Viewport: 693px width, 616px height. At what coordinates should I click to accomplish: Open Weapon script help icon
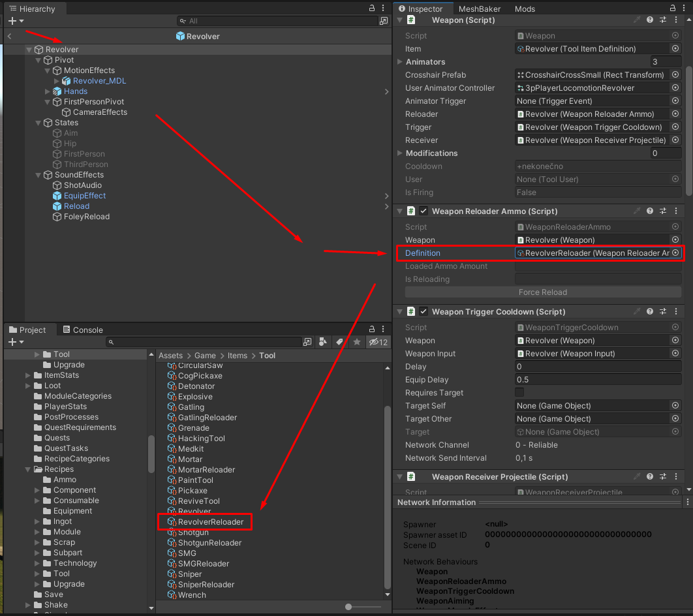[650, 20]
